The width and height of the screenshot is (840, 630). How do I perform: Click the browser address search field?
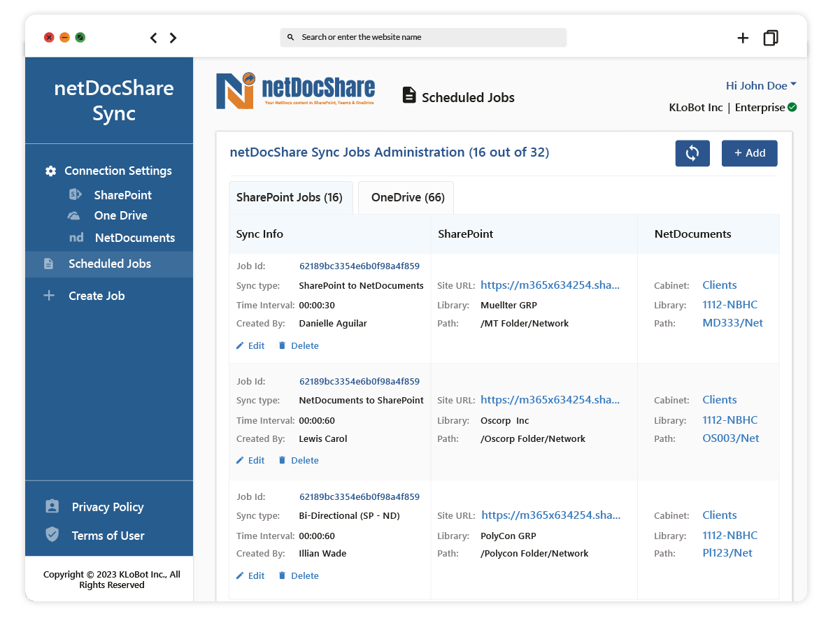[x=423, y=38]
